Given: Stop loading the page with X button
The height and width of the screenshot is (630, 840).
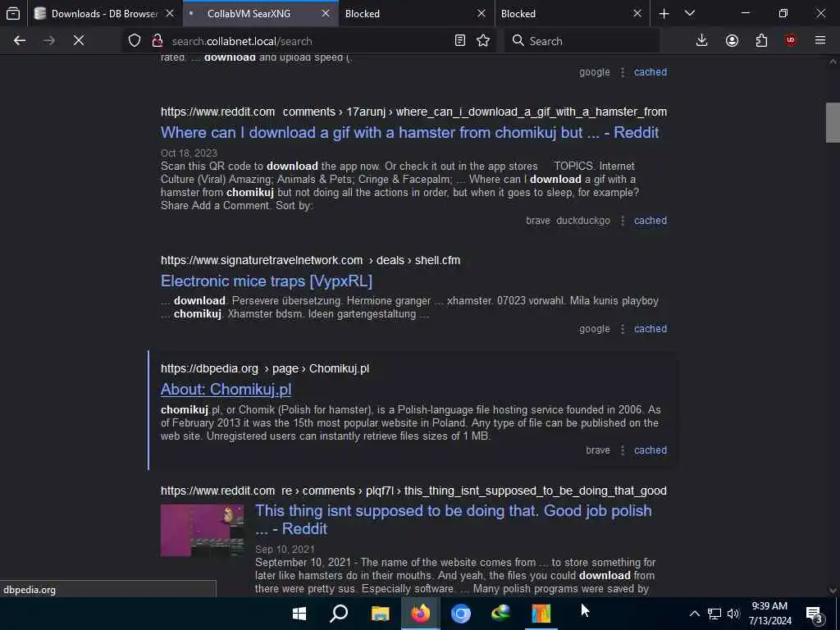Looking at the screenshot, I should [79, 41].
